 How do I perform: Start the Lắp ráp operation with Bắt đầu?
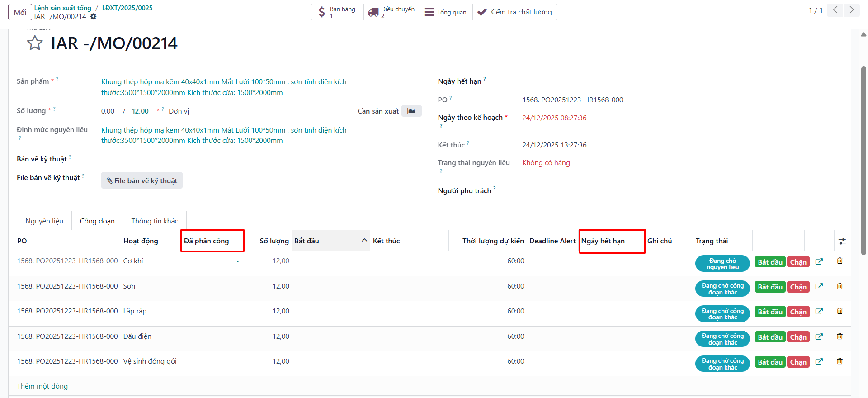(770, 312)
